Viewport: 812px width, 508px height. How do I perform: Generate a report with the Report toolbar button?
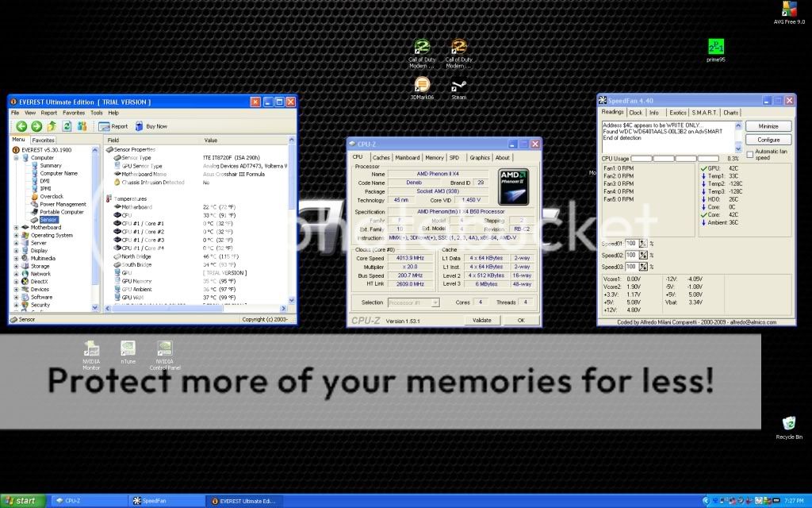tap(113, 126)
